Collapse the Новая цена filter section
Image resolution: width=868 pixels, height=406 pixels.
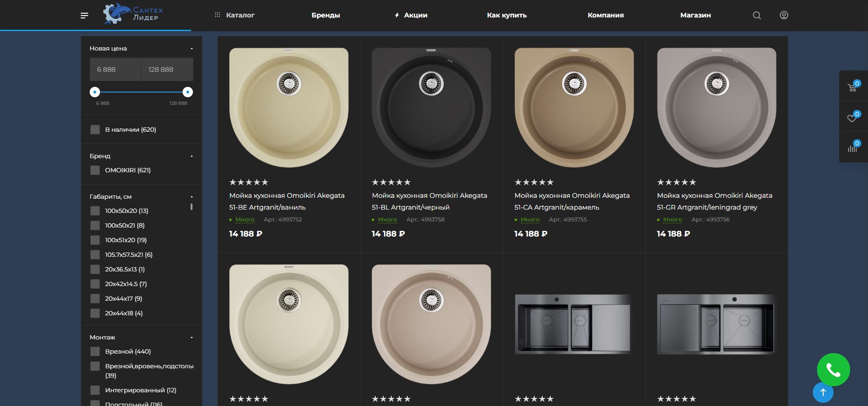tap(192, 48)
